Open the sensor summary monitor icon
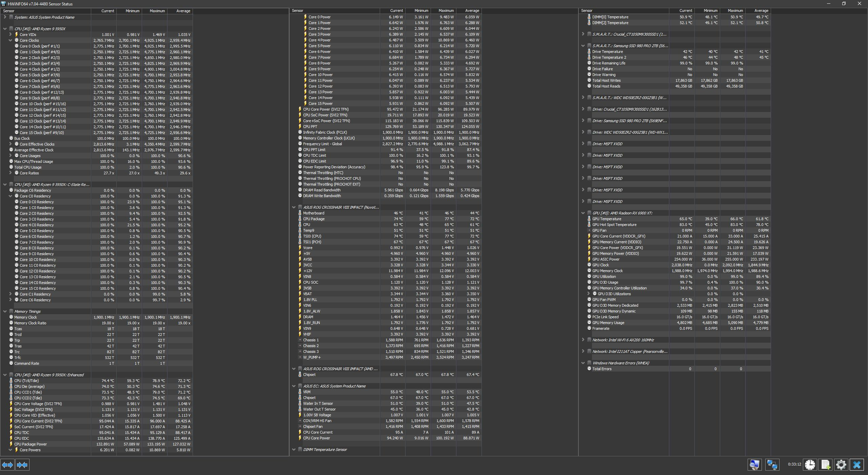 (x=755, y=464)
